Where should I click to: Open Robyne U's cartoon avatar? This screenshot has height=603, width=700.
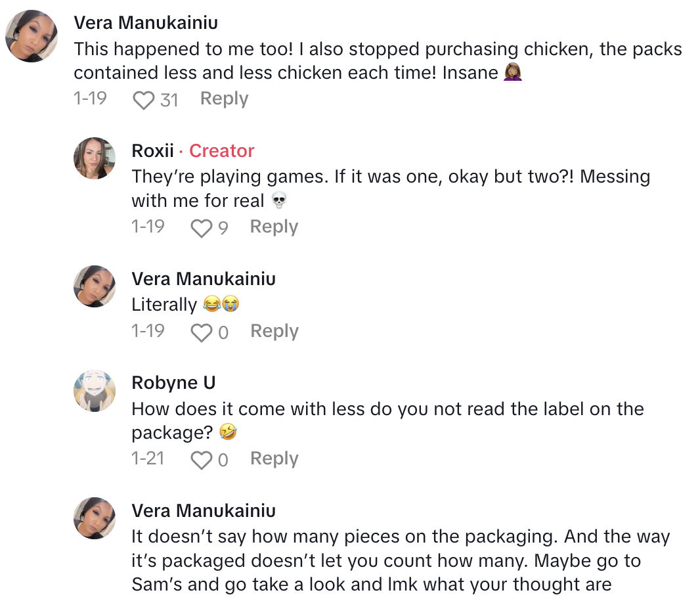[x=95, y=391]
